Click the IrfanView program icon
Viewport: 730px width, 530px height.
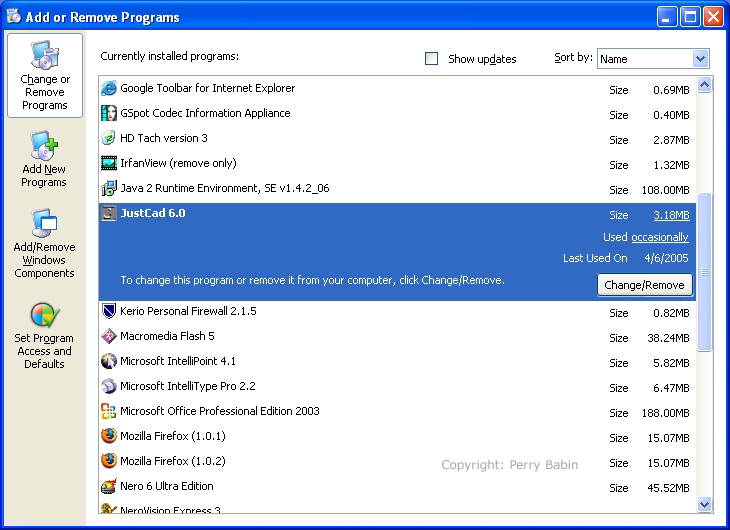(108, 163)
